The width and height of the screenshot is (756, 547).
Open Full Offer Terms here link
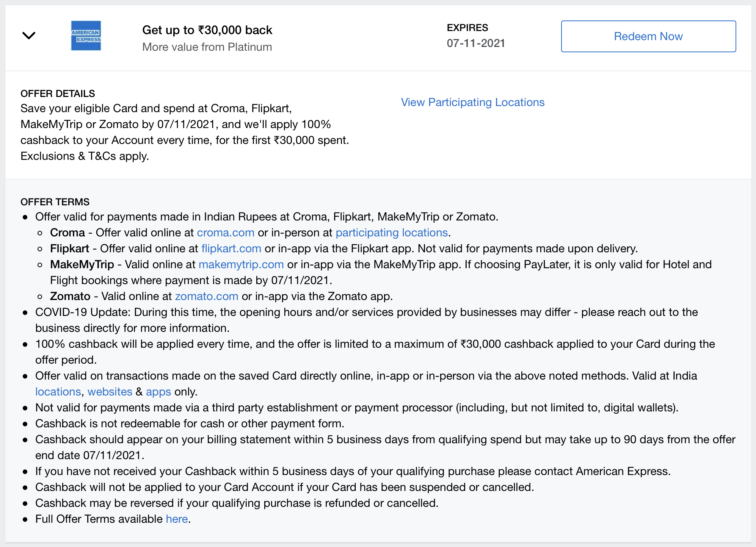pyautogui.click(x=177, y=519)
